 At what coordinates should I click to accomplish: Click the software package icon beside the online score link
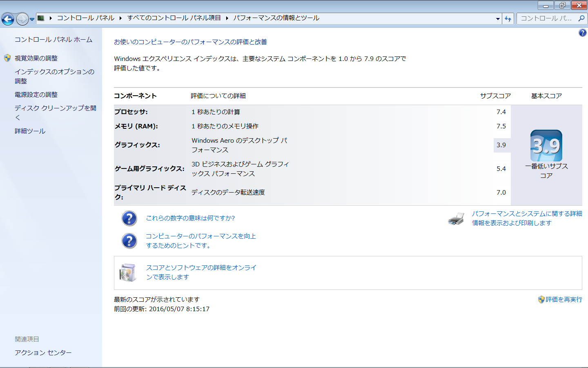click(127, 272)
